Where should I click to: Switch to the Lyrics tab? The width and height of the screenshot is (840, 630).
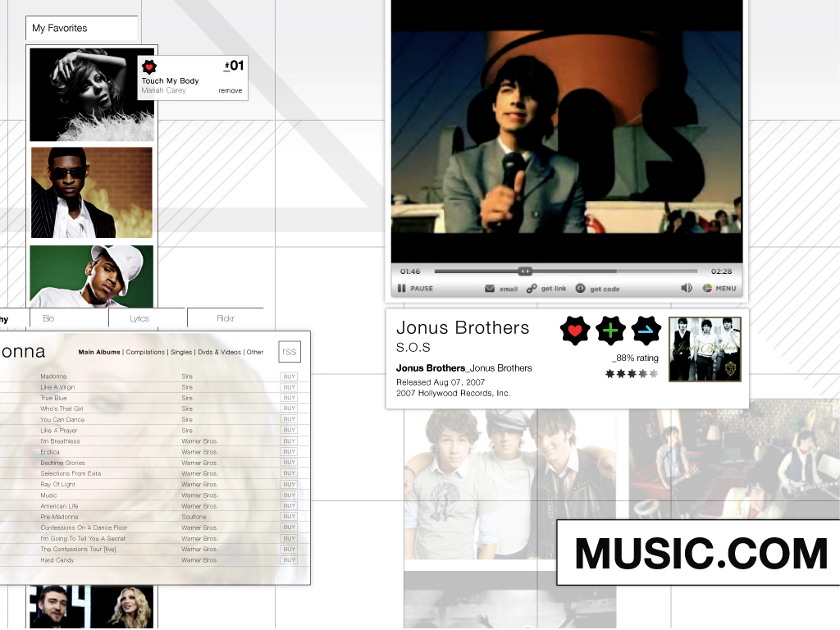coord(147,318)
